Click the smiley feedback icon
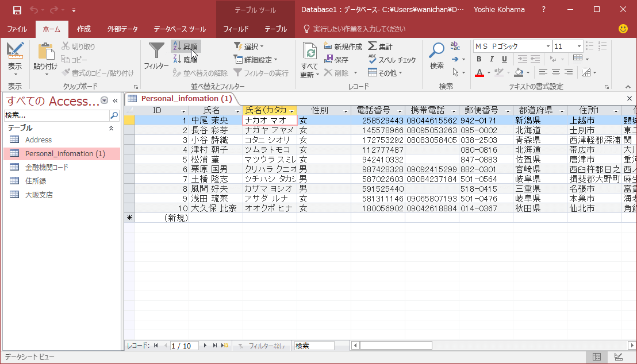Screen dimensions: 637x364 click(623, 29)
